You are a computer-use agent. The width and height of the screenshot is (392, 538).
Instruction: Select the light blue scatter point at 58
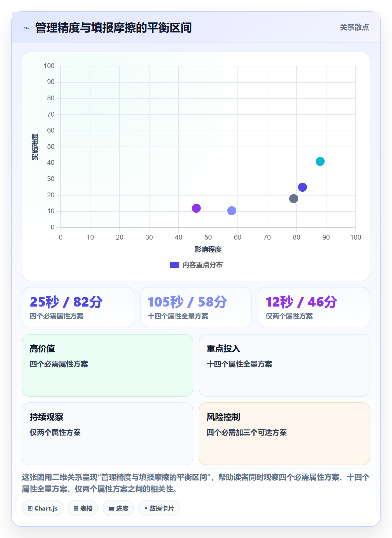[232, 211]
